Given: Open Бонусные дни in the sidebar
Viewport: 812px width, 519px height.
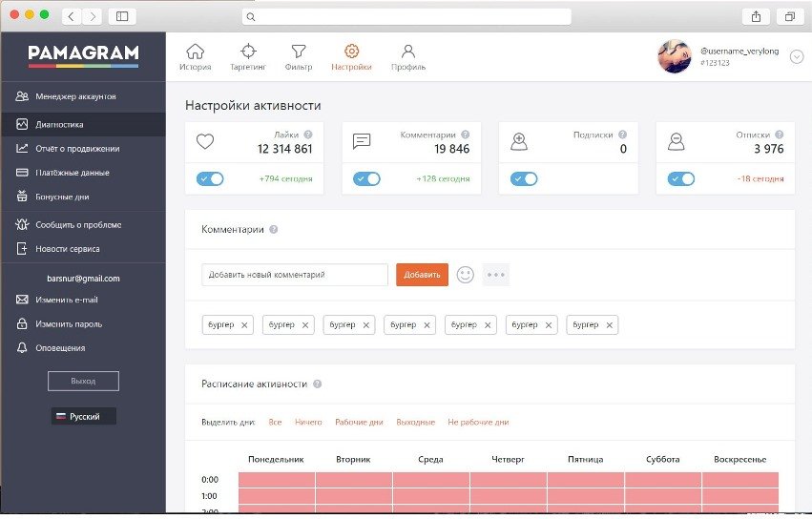Looking at the screenshot, I should 83,197.
